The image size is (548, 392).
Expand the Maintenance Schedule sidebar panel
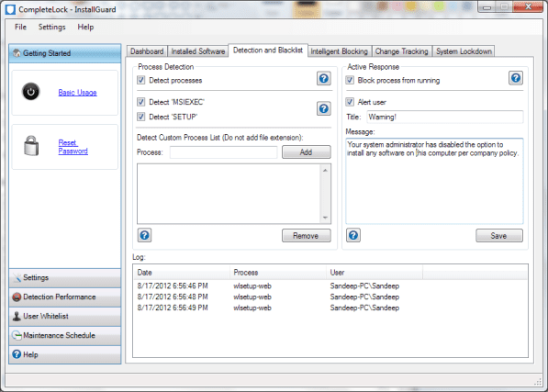[x=65, y=335]
